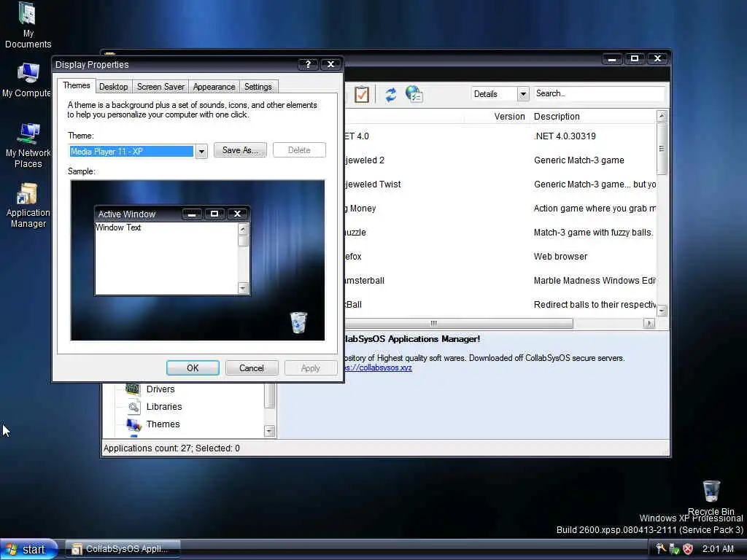Select the Drivers category
Viewport: 747px width, 560px height.
tap(160, 389)
